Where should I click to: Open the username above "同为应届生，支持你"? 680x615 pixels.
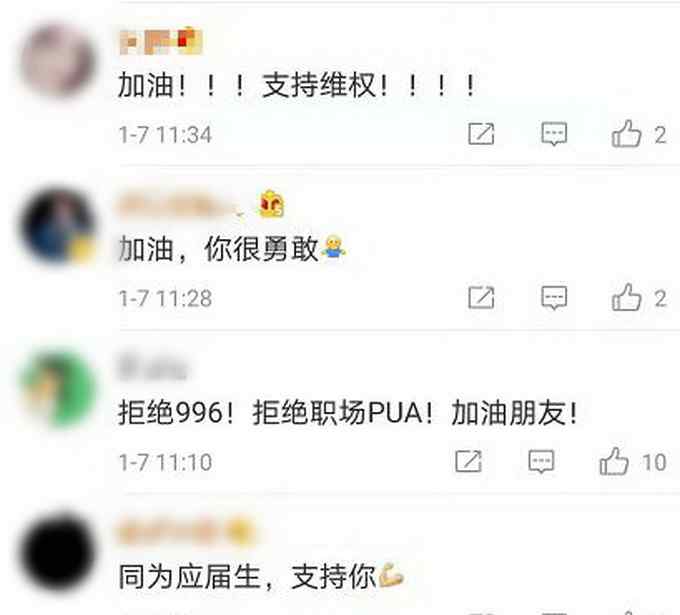click(186, 533)
